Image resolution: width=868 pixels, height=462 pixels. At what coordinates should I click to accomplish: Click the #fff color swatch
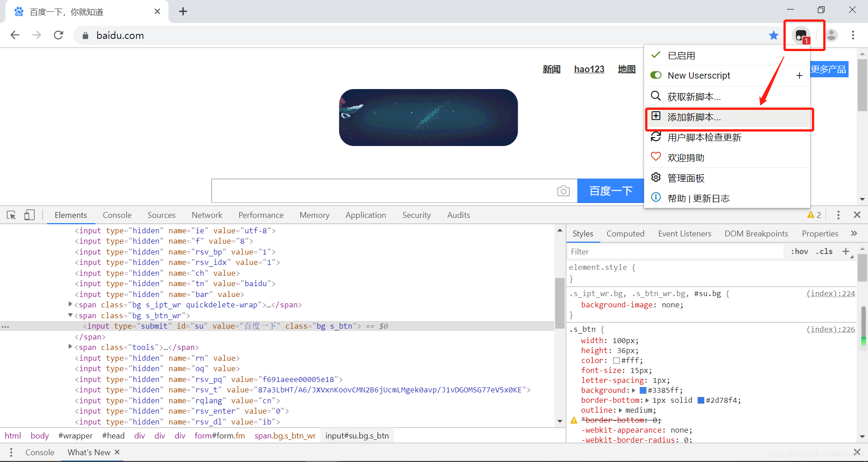click(616, 361)
